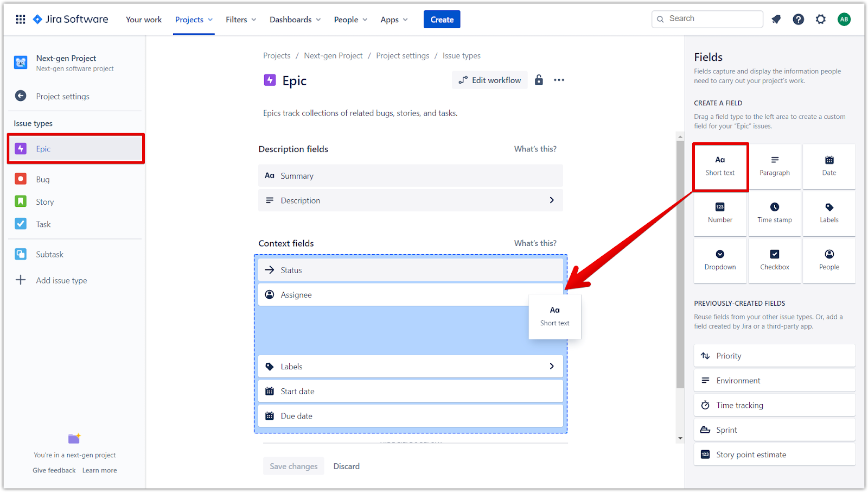868x492 pixels.
Task: Expand the Labels context field chevron
Action: (552, 367)
